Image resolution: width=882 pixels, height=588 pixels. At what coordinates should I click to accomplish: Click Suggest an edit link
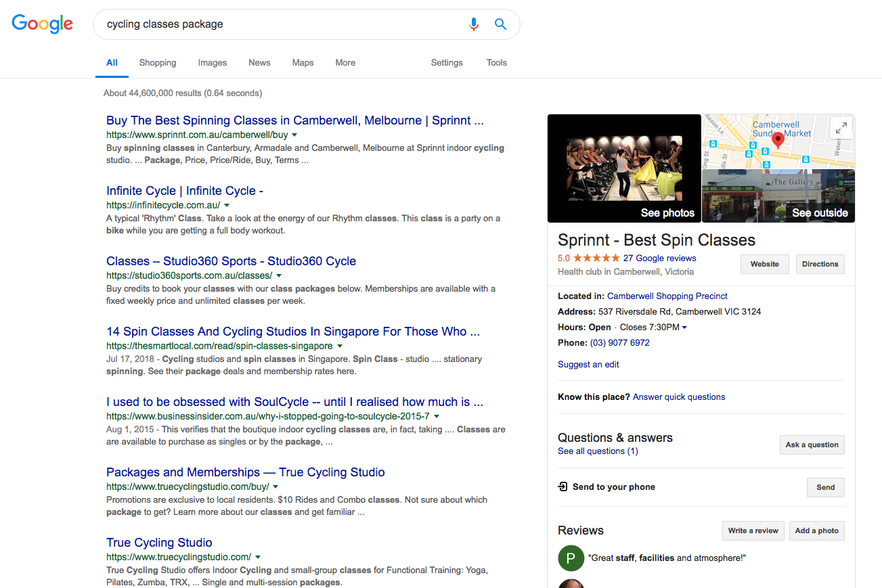coord(588,364)
